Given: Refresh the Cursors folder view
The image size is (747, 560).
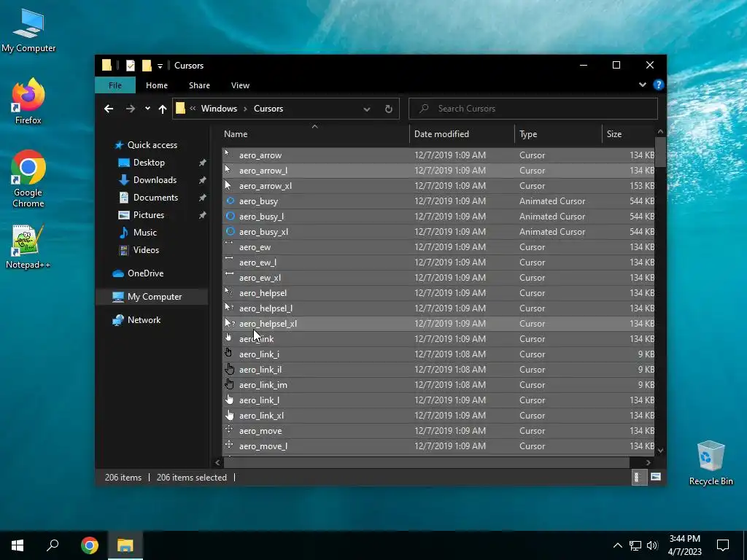Looking at the screenshot, I should [388, 109].
